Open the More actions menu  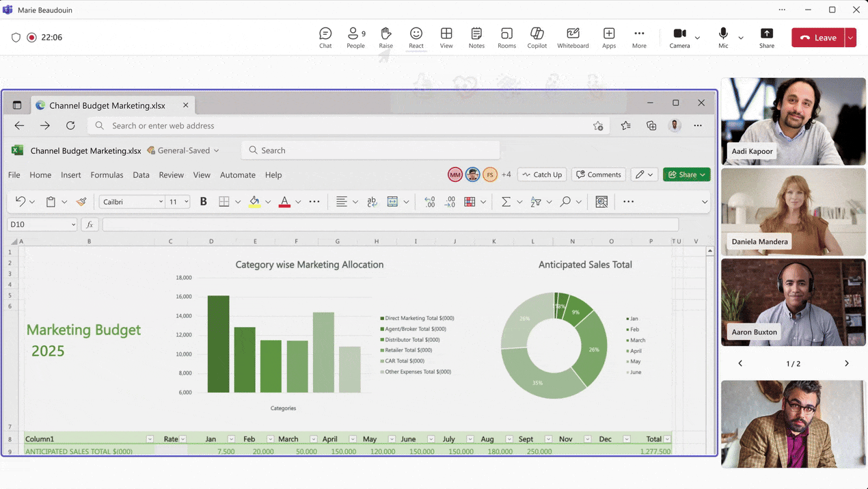pos(639,38)
